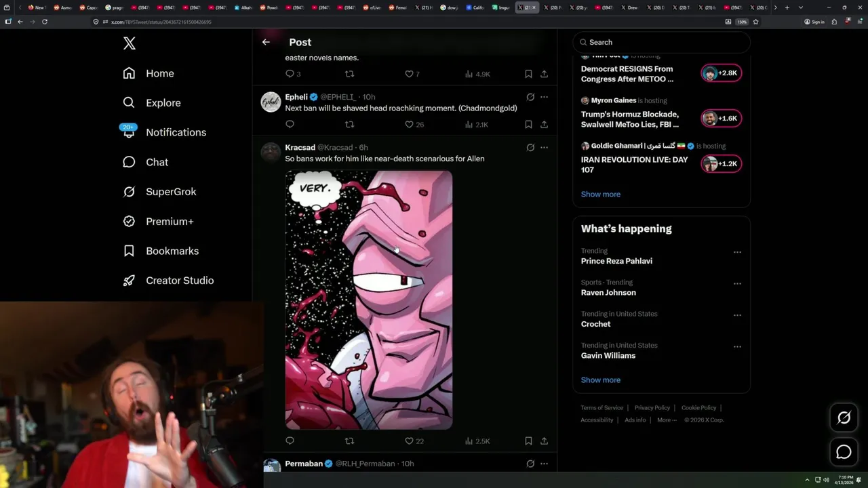Switch to the r/Live browser tab
Screen dimensions: 868x488
coord(372,7)
